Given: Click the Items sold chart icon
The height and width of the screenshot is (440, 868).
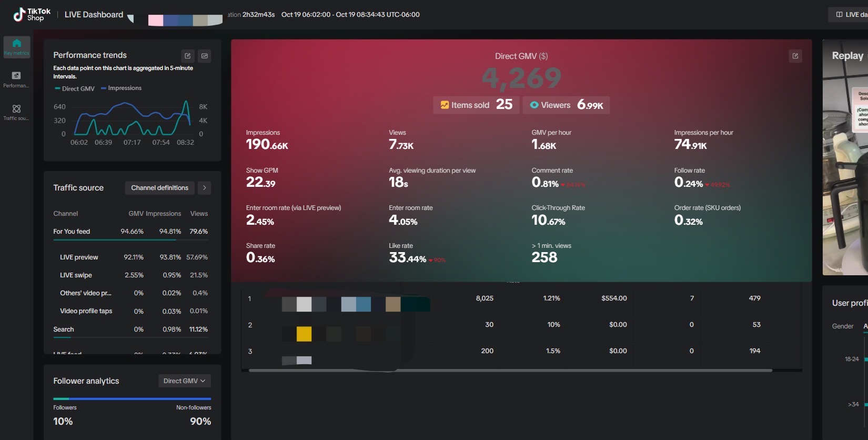Looking at the screenshot, I should [445, 105].
